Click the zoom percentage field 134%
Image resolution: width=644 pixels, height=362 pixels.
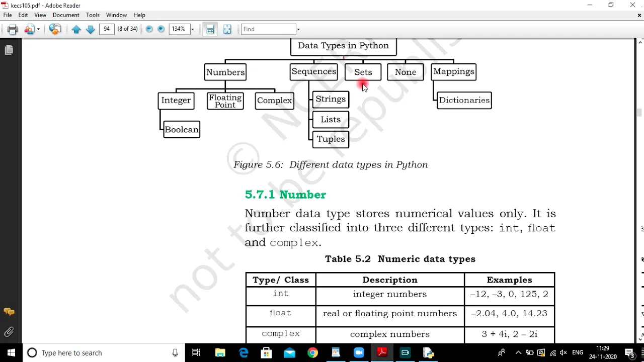(x=179, y=29)
